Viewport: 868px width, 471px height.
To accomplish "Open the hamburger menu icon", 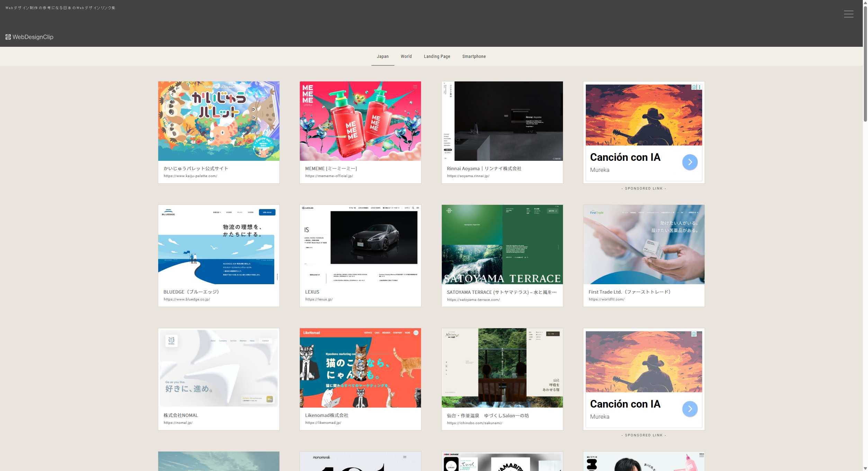I will 848,14.
